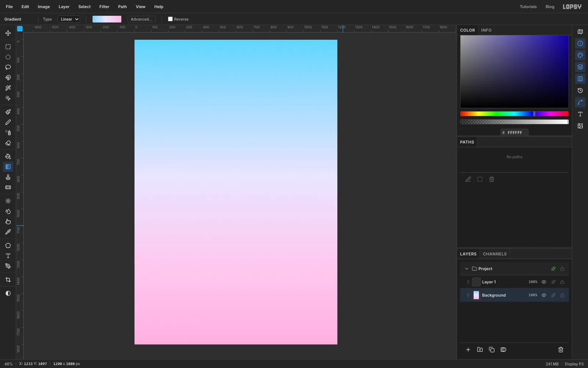Screen dimensions: 588x368
Task: Enable the Reverse gradient checkbox
Action: coord(170,19)
